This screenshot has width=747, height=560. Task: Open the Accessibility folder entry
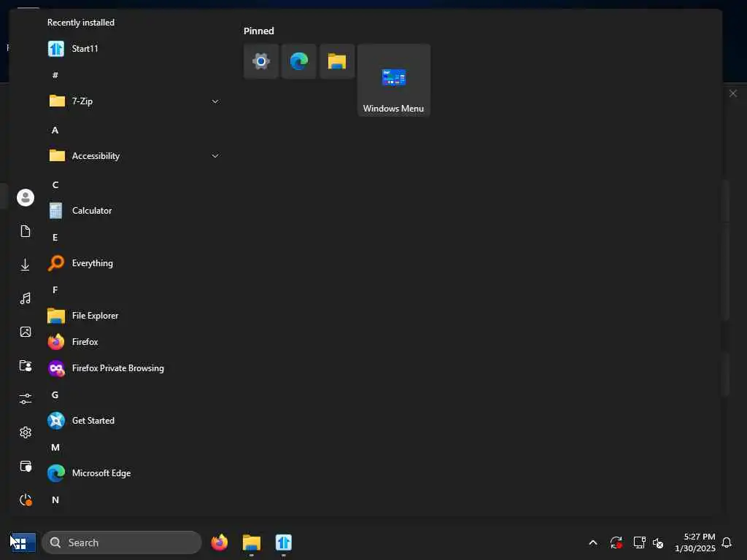[x=133, y=156]
